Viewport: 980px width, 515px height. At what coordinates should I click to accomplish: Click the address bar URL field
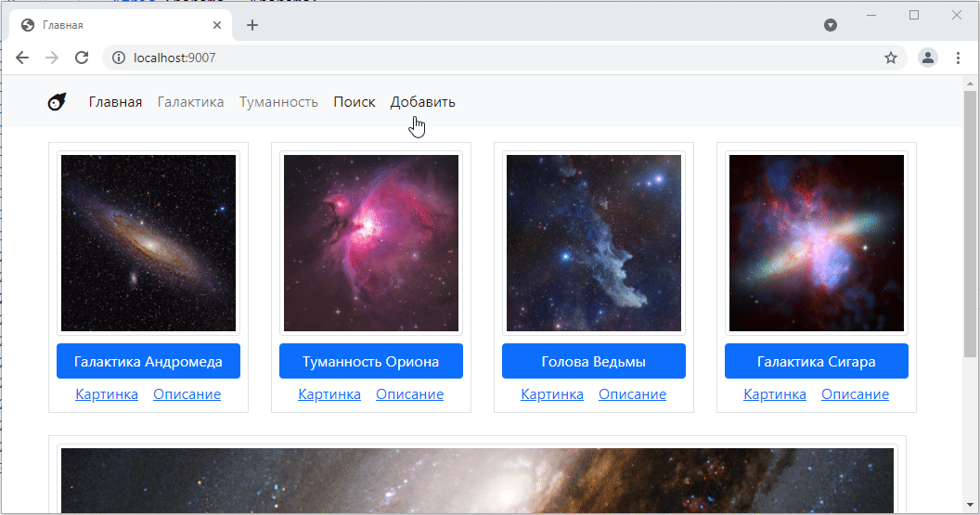[464, 58]
